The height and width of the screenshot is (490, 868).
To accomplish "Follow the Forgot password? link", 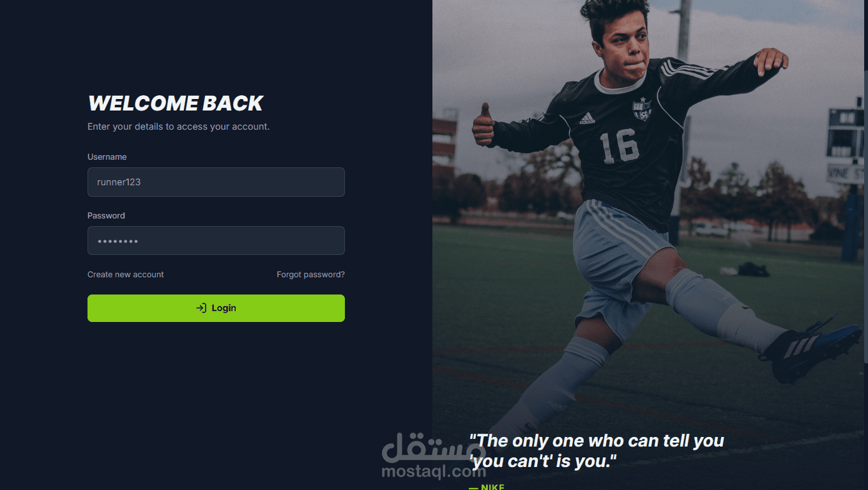I will 310,275.
